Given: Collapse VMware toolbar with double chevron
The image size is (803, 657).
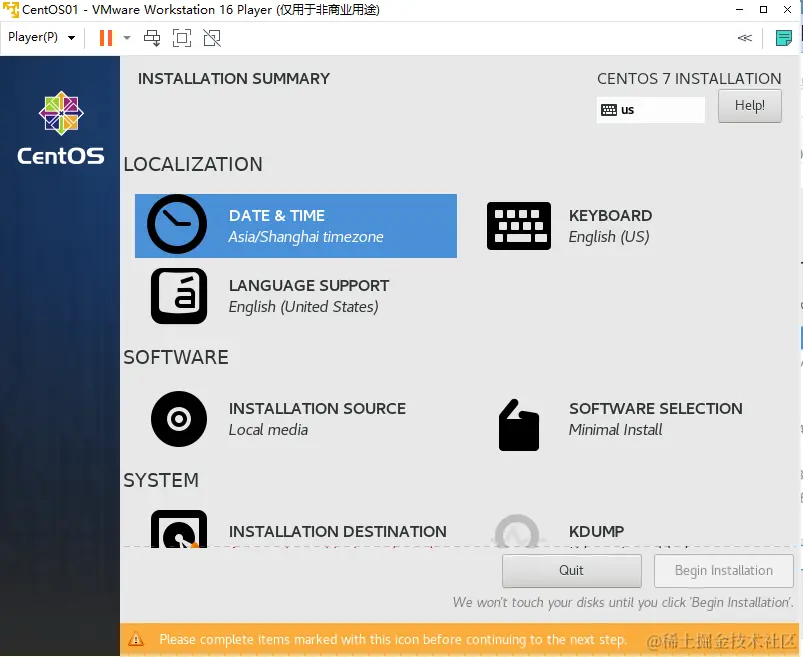Looking at the screenshot, I should click(x=744, y=38).
